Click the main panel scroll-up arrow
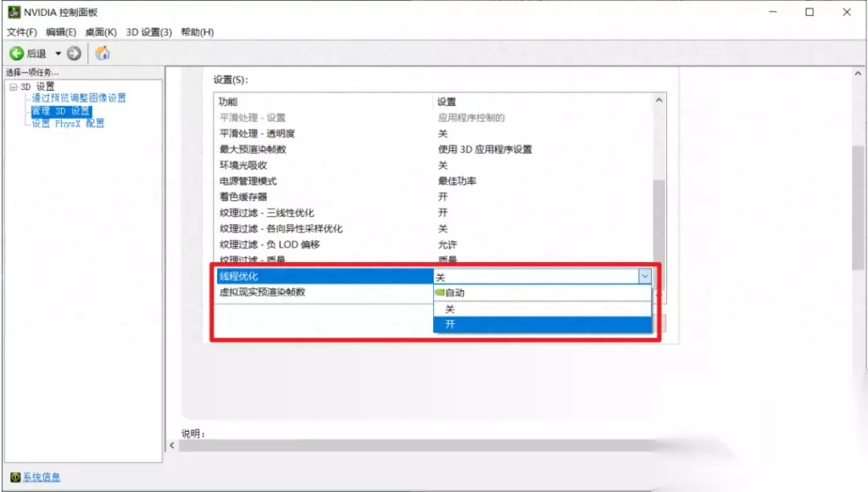Image resolution: width=868 pixels, height=492 pixels. [858, 73]
